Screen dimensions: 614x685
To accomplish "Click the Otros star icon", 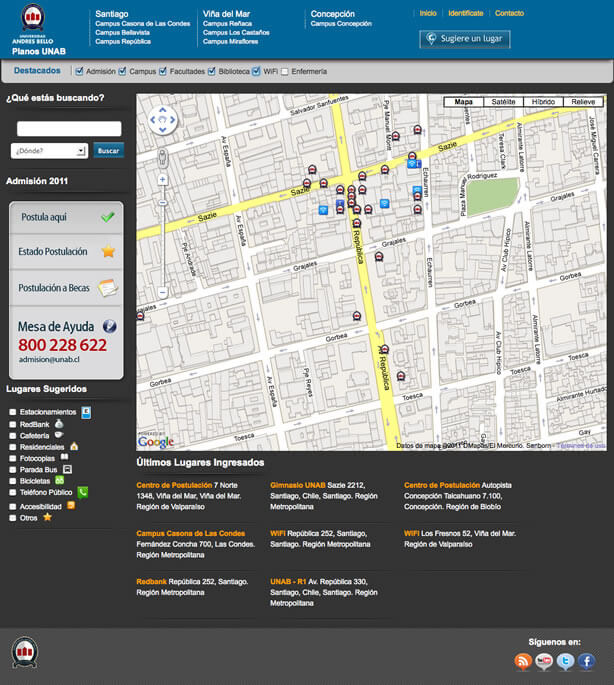I will click(47, 517).
